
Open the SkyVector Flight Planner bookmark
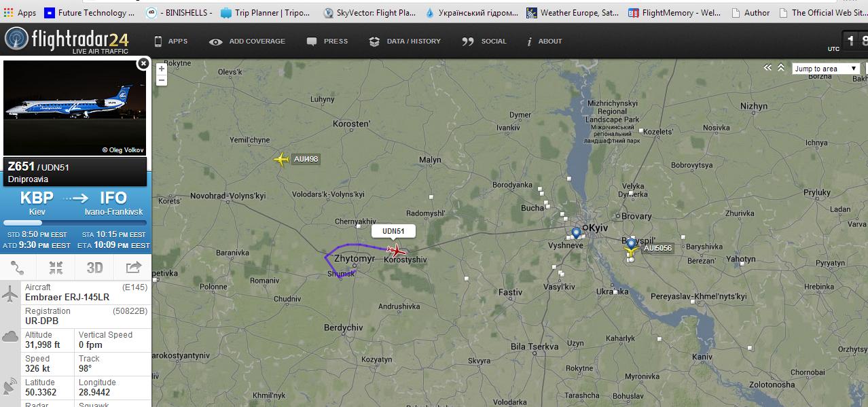(370, 12)
